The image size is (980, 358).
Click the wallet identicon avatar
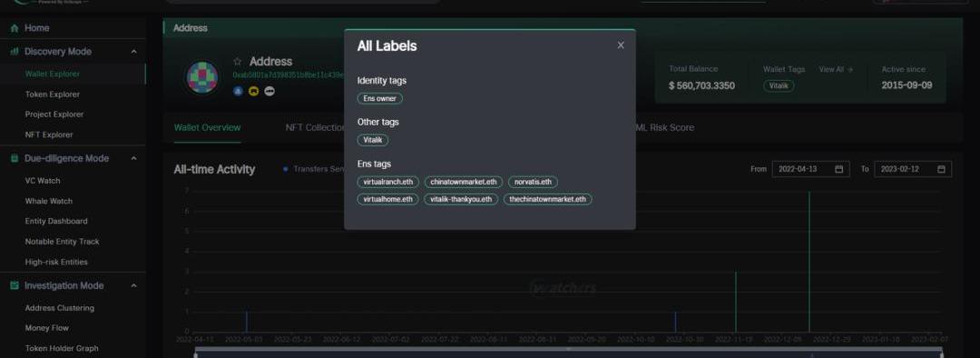(x=202, y=77)
